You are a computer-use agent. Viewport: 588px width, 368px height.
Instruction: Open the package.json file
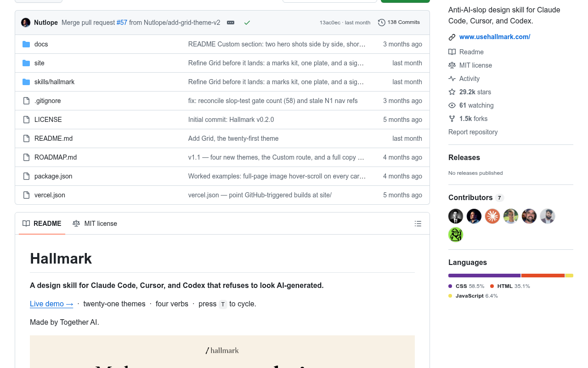pyautogui.click(x=53, y=176)
